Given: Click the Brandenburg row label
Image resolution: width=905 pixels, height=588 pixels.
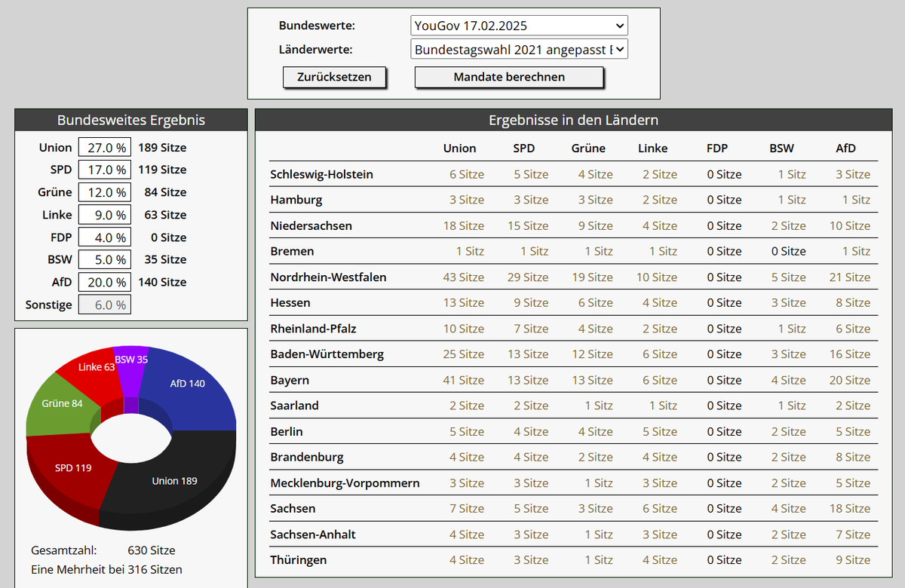Looking at the screenshot, I should click(307, 457).
